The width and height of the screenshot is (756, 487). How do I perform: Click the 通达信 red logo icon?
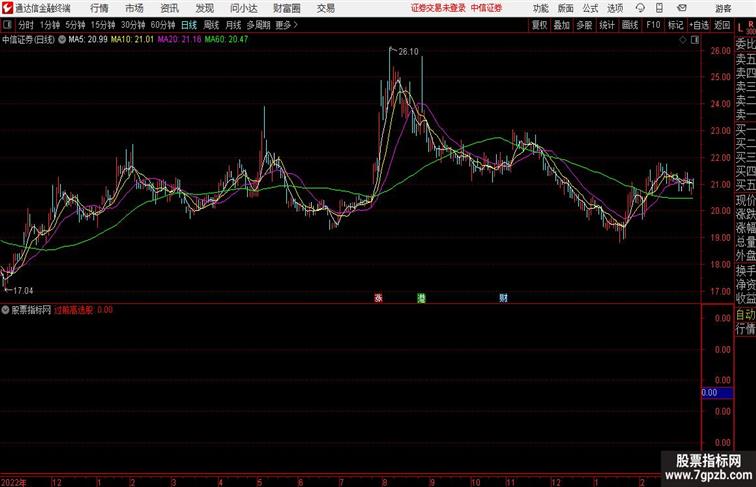(7, 8)
